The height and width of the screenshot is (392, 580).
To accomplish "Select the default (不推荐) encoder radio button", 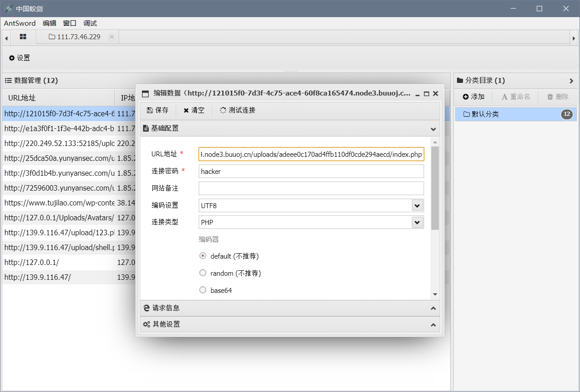I will pos(202,255).
